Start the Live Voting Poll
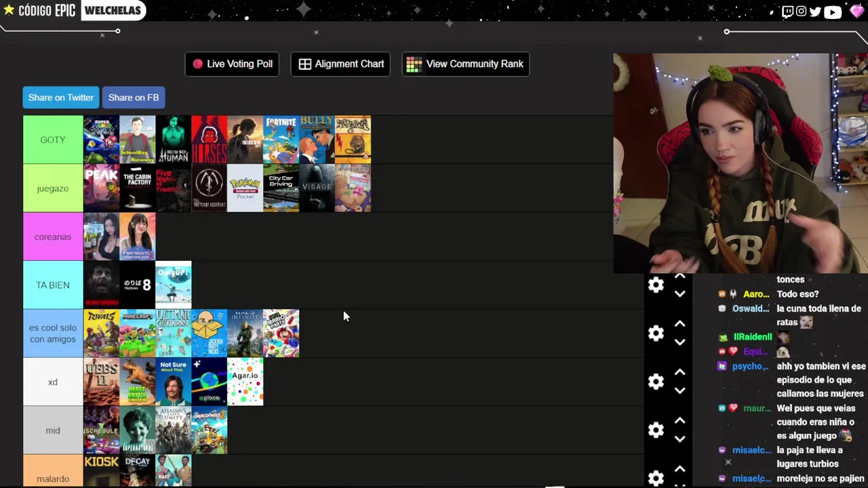Screen dimensions: 868x488 click(232, 64)
